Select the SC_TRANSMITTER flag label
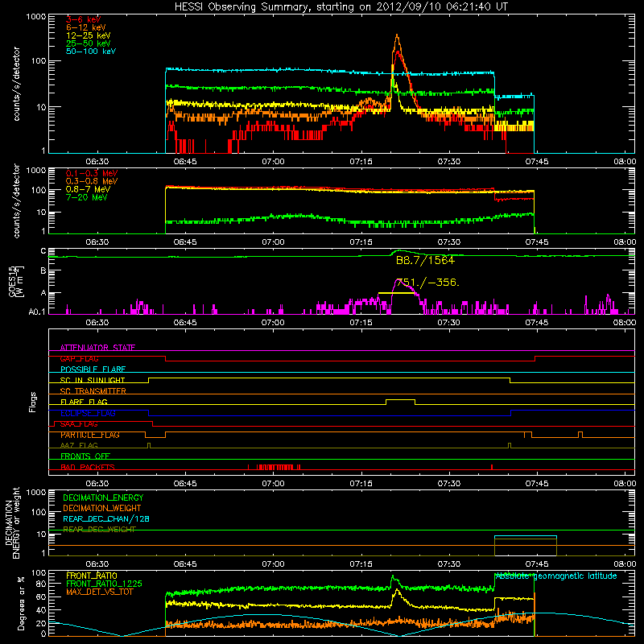The height and width of the screenshot is (644, 644). click(x=93, y=391)
